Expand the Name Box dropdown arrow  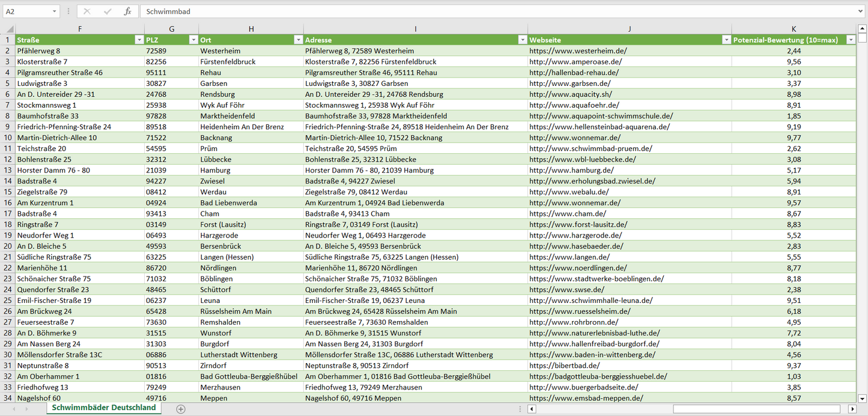pyautogui.click(x=55, y=11)
